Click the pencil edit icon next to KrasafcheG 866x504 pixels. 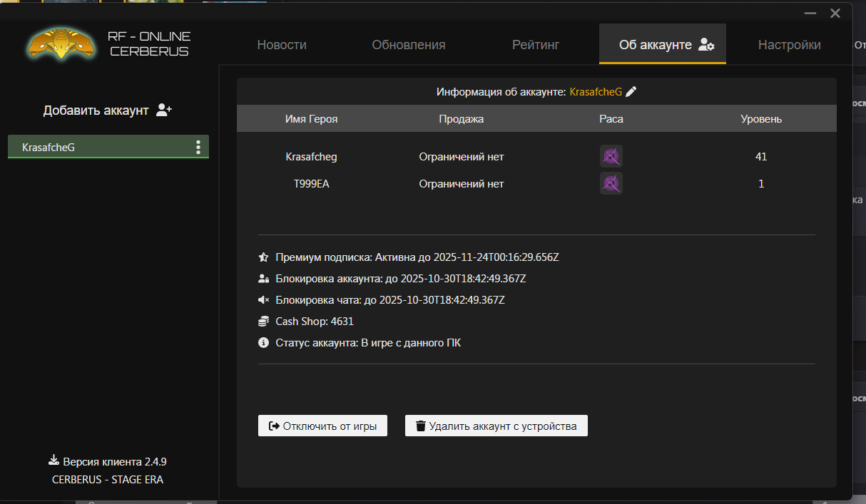(631, 92)
